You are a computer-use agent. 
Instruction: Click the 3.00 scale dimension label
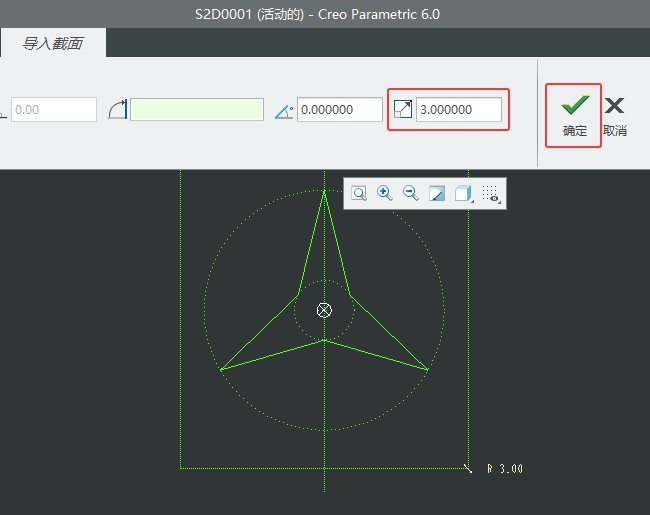coord(505,469)
